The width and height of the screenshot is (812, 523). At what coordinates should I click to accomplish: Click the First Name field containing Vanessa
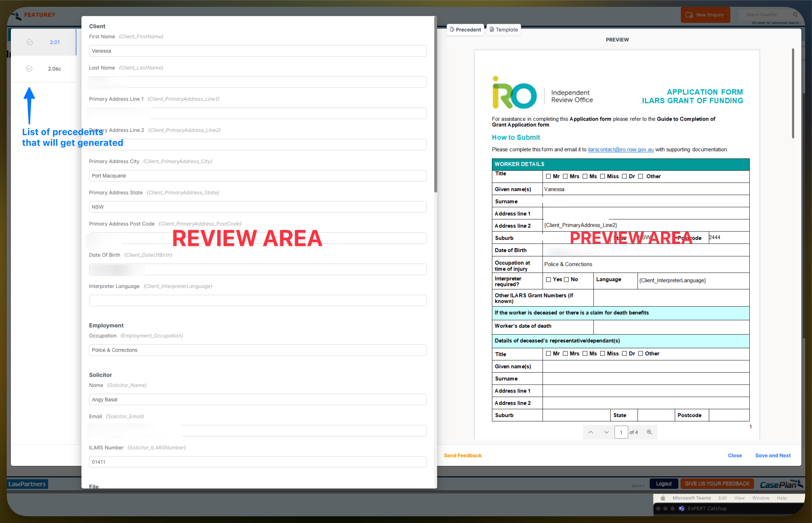[x=258, y=51]
